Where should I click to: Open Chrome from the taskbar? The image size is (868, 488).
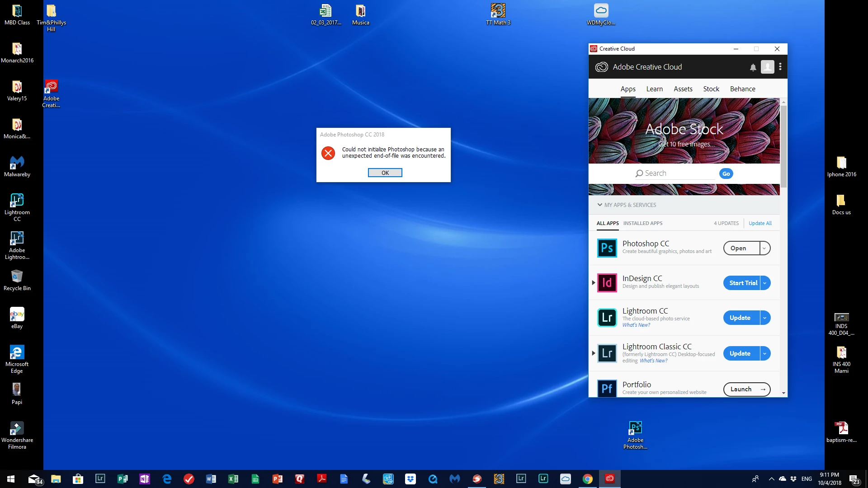[x=587, y=479]
